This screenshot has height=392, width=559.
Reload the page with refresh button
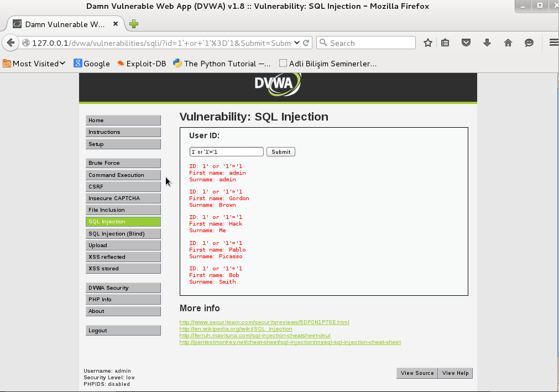coord(307,43)
